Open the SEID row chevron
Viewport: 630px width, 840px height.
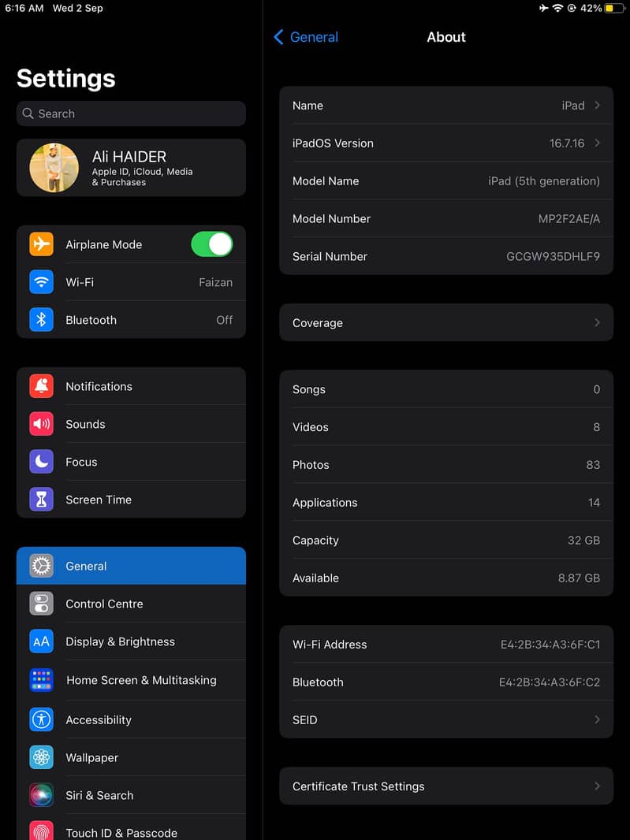597,719
